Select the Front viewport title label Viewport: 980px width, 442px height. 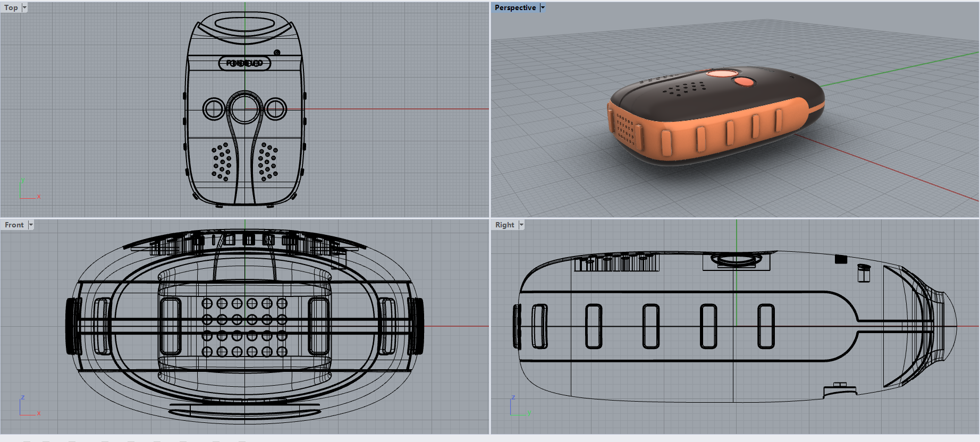click(14, 225)
